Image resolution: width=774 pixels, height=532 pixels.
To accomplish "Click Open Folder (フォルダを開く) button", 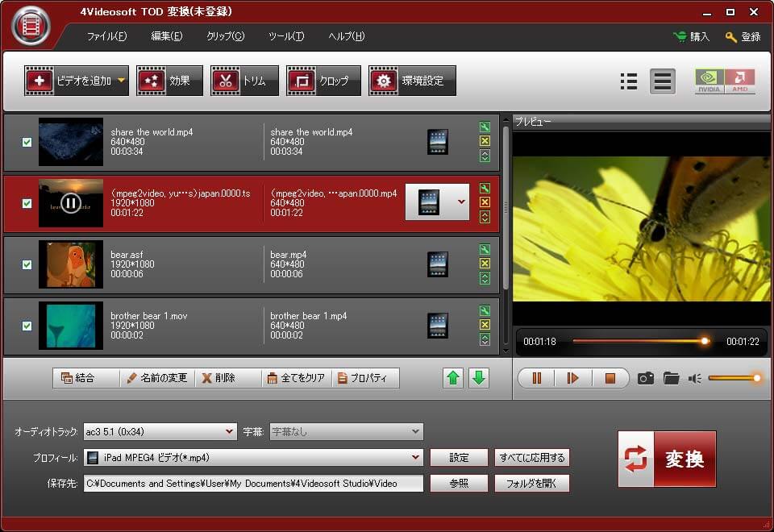I will [532, 483].
